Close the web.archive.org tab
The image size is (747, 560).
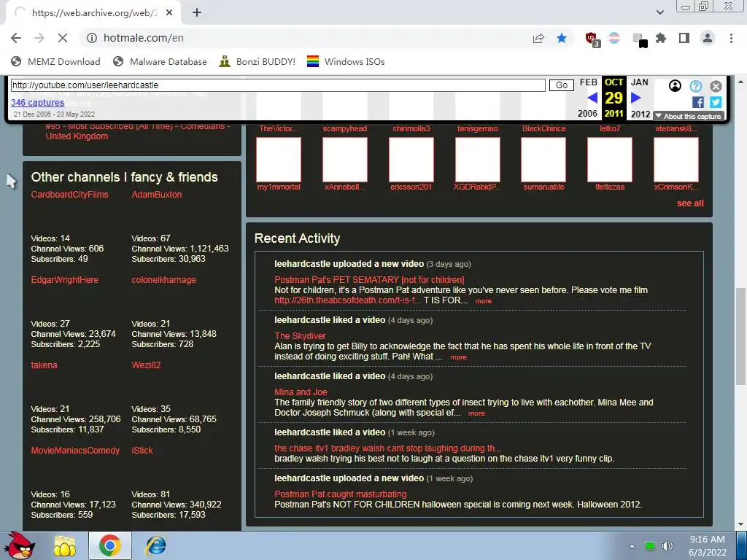click(169, 13)
